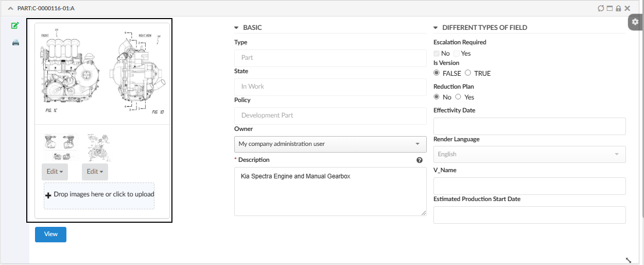Click the refresh icon in panel header
Screen dimensions: 644x265
click(x=600, y=8)
